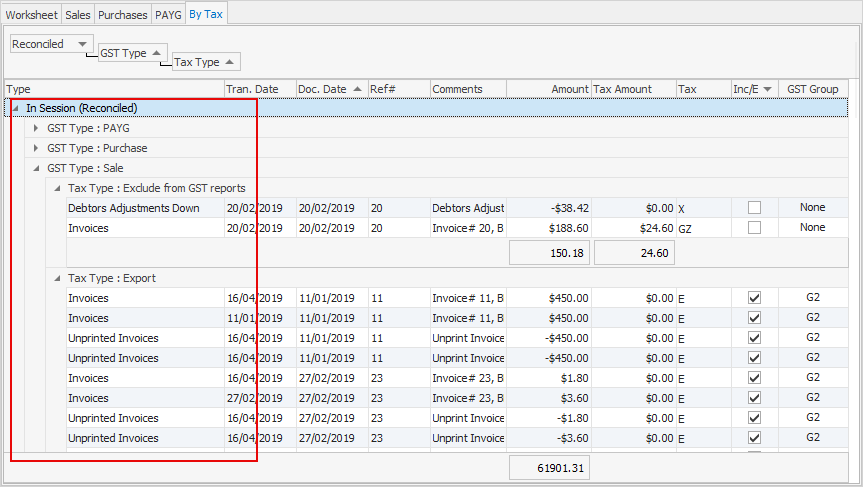Expand the GST Type : PAYG group
Screen dimensions: 863x487
(36, 128)
